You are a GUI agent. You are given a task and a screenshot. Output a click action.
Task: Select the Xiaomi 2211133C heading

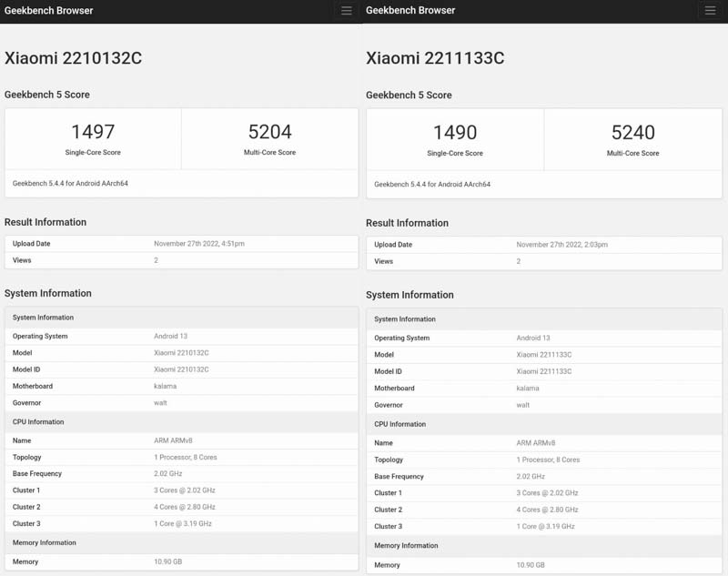pos(435,58)
